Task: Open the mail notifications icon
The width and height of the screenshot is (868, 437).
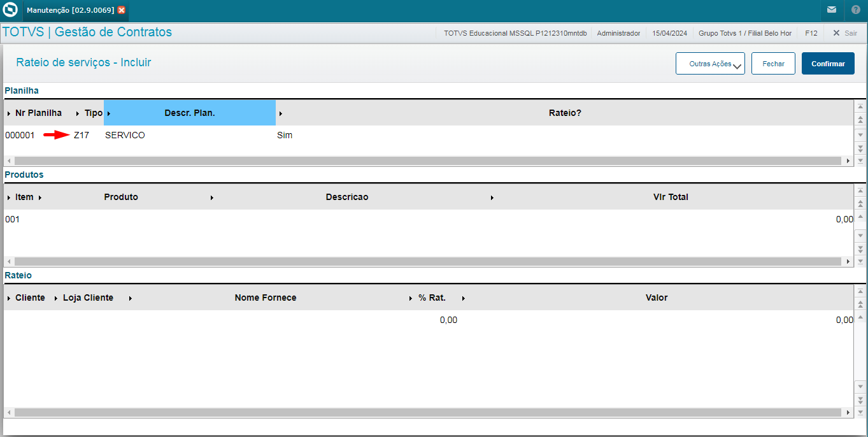Action: (832, 10)
